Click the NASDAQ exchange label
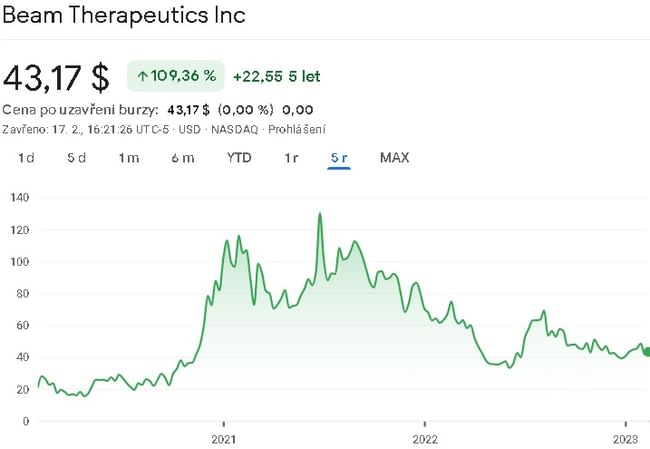 tap(234, 129)
